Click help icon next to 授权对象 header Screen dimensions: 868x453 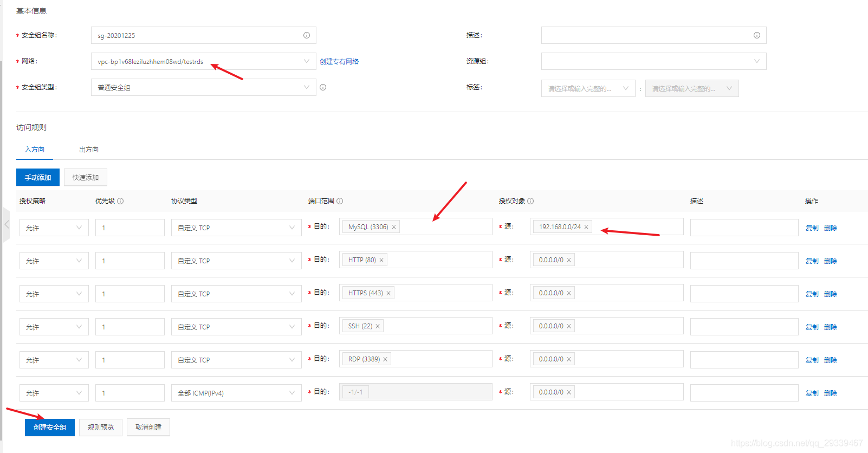coord(530,201)
